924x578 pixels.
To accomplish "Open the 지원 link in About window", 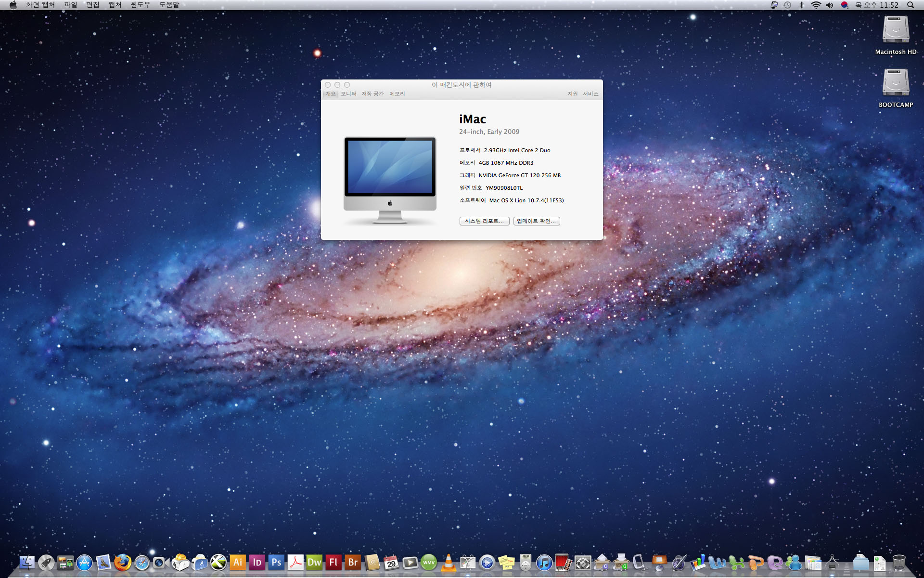I will point(572,94).
